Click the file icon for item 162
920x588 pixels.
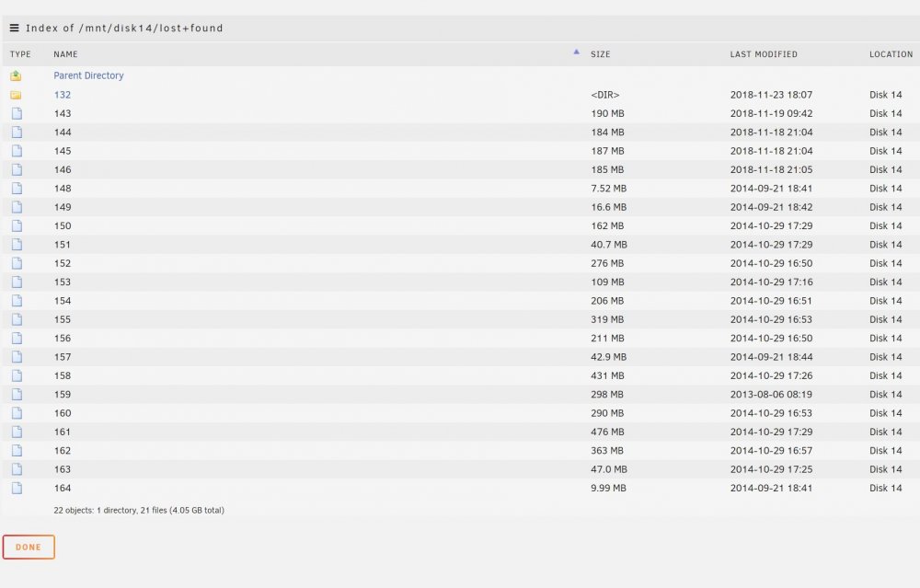pyautogui.click(x=17, y=451)
